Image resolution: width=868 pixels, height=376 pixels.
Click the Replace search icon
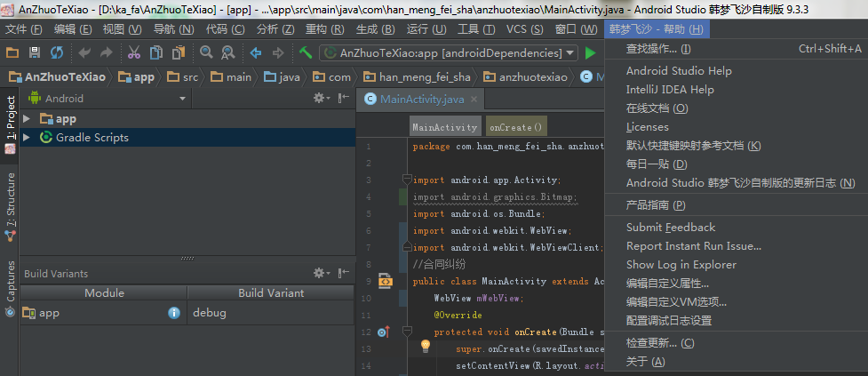point(228,53)
